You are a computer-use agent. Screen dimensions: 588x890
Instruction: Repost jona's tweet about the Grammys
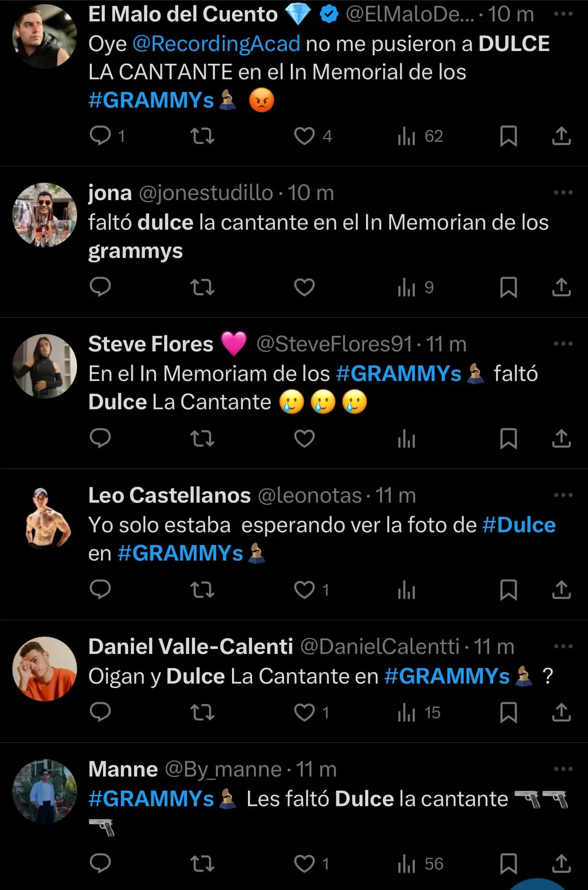(x=202, y=287)
